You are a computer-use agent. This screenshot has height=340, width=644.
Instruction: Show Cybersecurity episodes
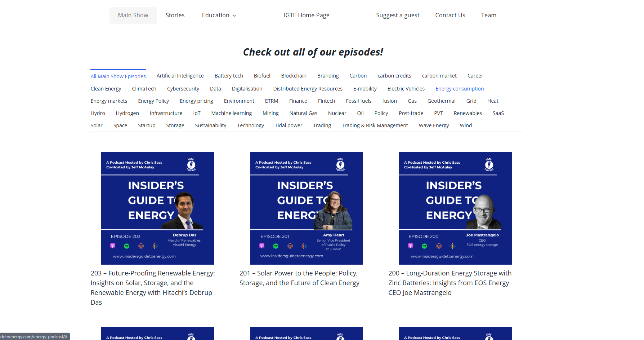tap(183, 89)
